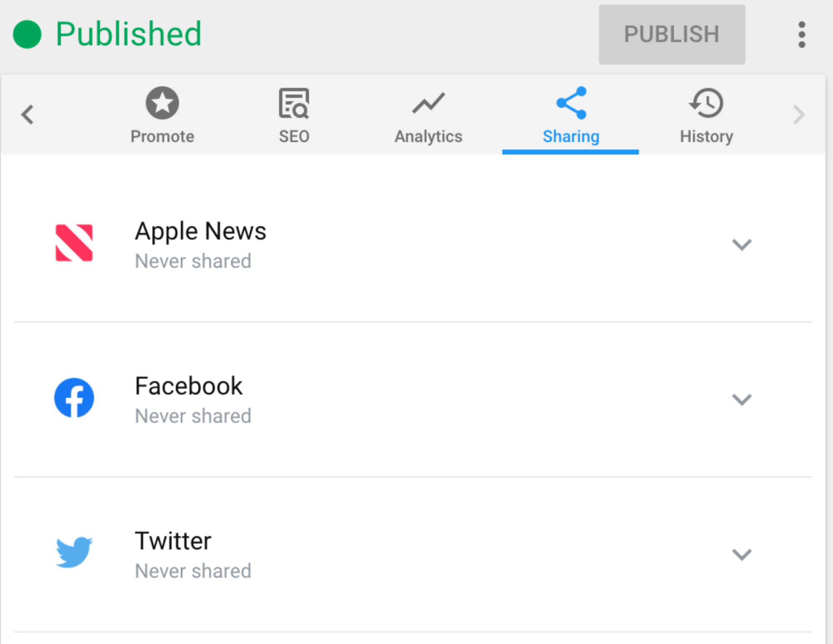Viewport: 833px width, 644px height.
Task: Open the History clock icon
Action: (706, 103)
